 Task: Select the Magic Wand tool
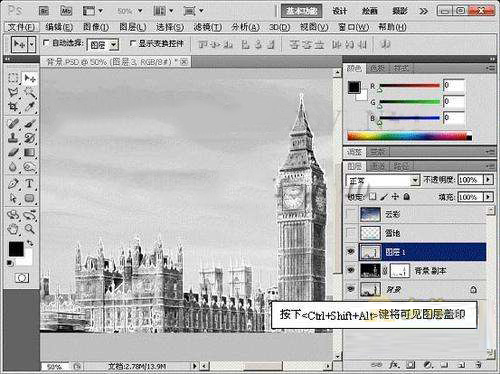coord(30,92)
